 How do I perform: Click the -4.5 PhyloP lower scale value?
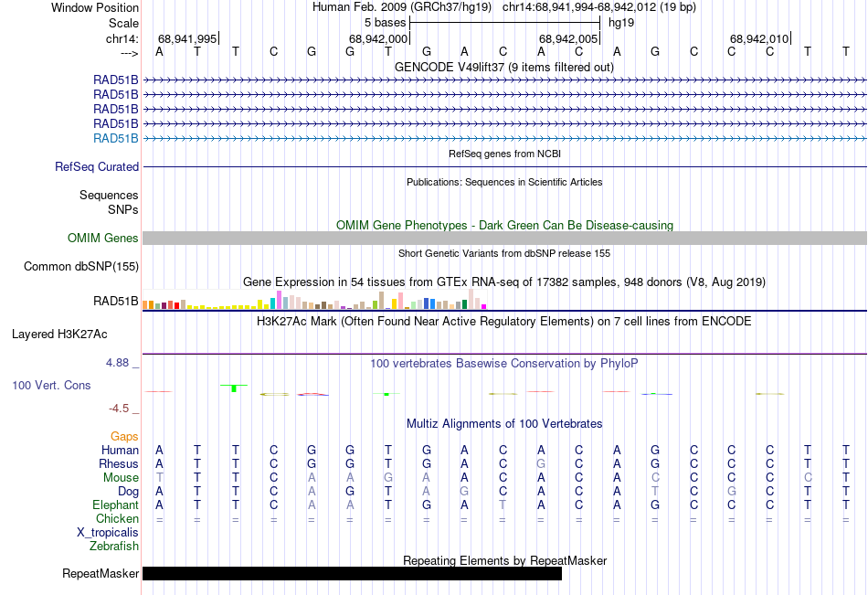coord(119,409)
